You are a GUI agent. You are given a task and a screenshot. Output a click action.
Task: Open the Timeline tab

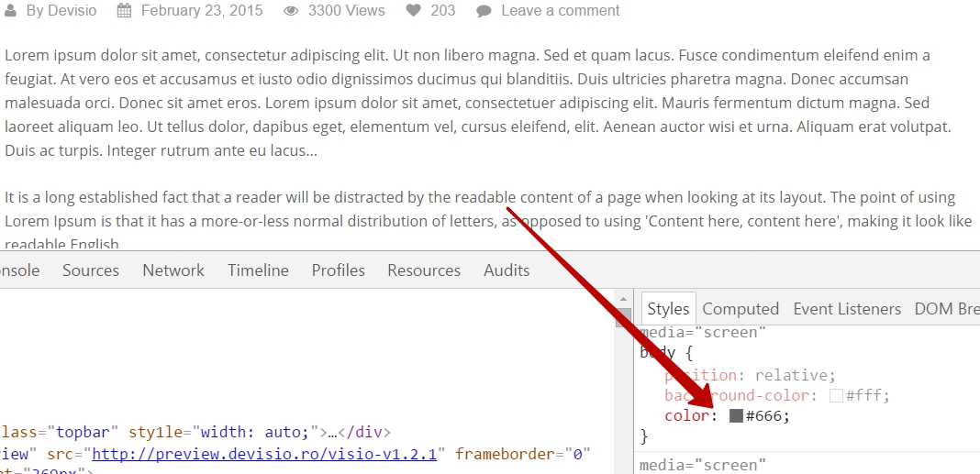[258, 270]
